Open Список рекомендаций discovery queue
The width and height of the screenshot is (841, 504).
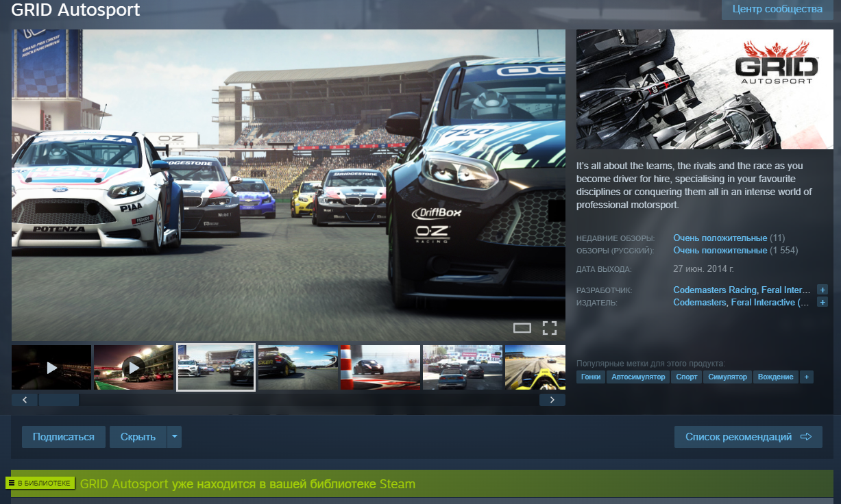tap(748, 437)
